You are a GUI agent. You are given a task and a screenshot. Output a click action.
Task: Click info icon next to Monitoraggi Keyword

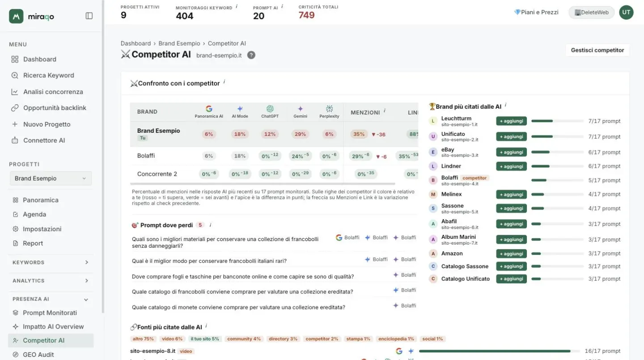[237, 7]
